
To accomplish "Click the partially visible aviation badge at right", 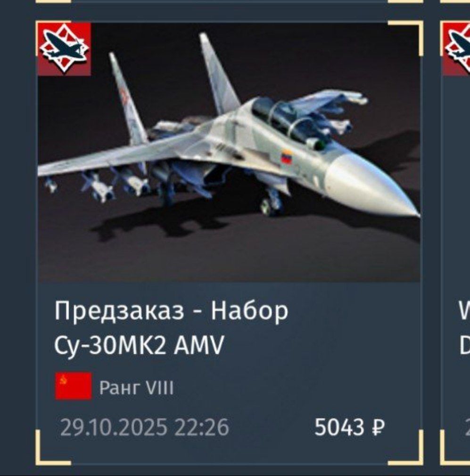I will tap(456, 49).
